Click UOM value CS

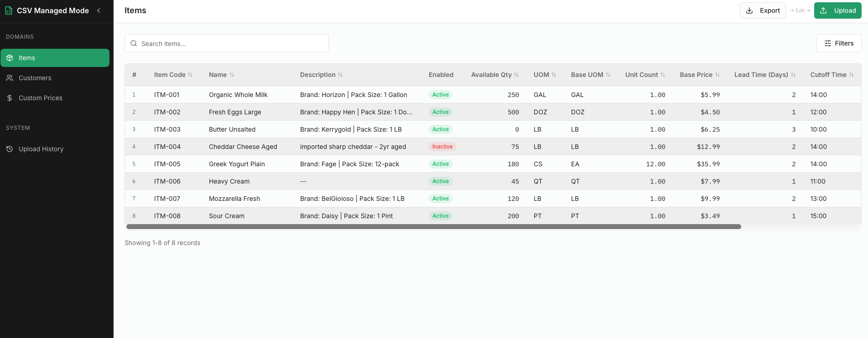pyautogui.click(x=538, y=164)
